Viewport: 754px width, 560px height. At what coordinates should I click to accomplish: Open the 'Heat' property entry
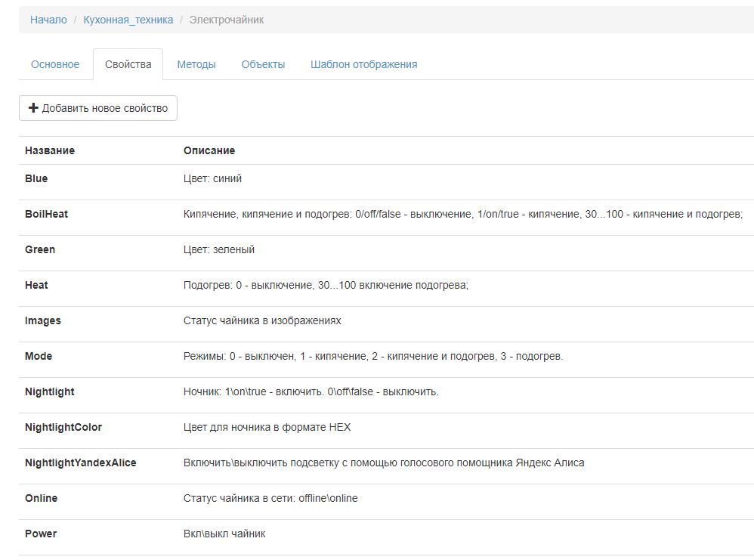coord(36,285)
